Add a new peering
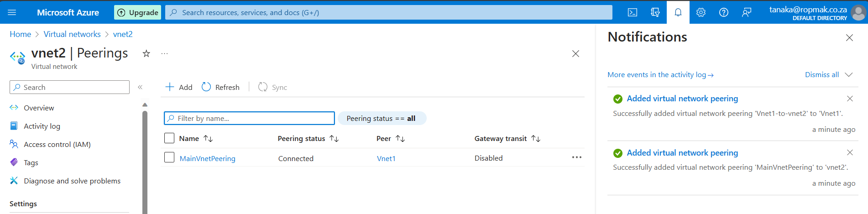Viewport: 868px width, 214px height. click(178, 87)
